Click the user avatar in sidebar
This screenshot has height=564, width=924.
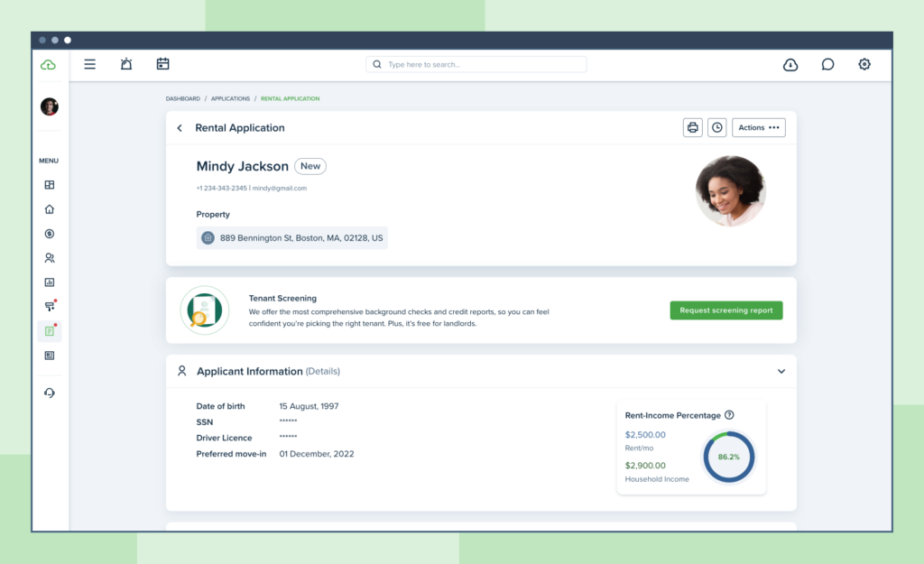click(x=50, y=106)
